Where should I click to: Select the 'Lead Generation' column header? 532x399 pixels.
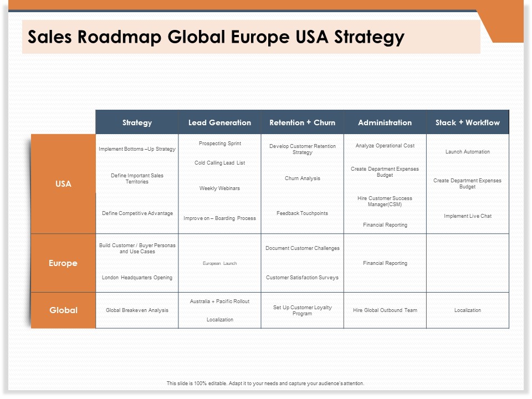pyautogui.click(x=219, y=122)
